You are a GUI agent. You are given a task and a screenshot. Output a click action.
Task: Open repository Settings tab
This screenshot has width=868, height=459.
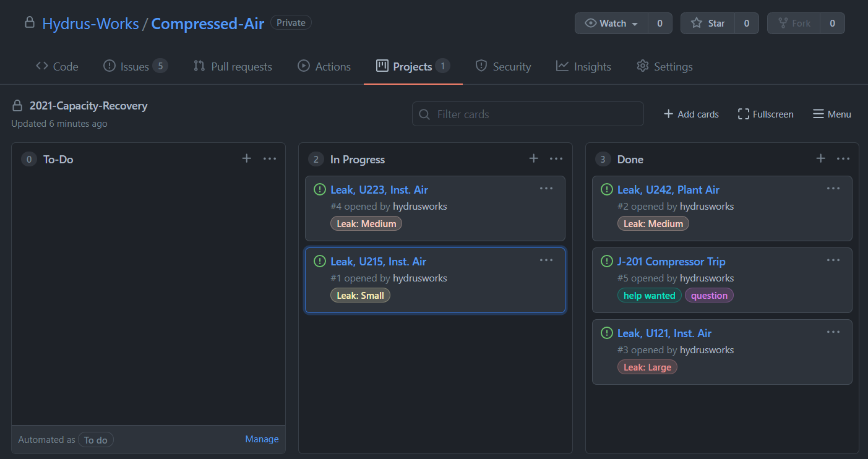pyautogui.click(x=664, y=66)
